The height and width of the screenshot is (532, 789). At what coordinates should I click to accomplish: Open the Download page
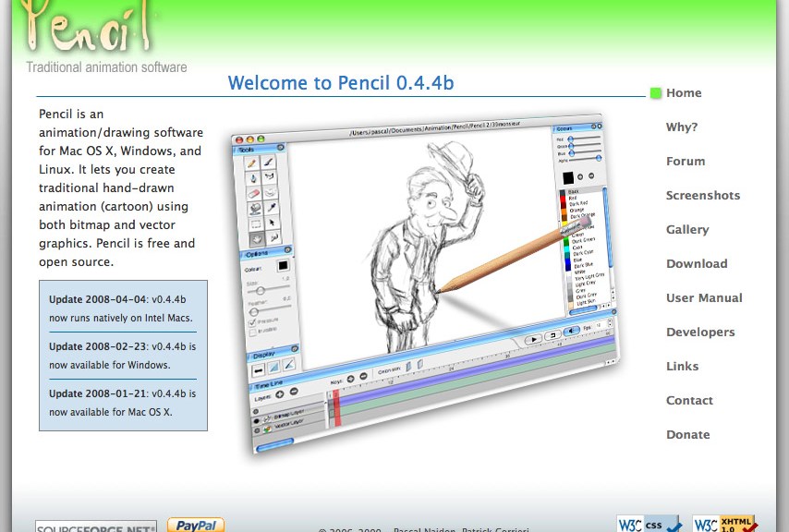pos(697,264)
